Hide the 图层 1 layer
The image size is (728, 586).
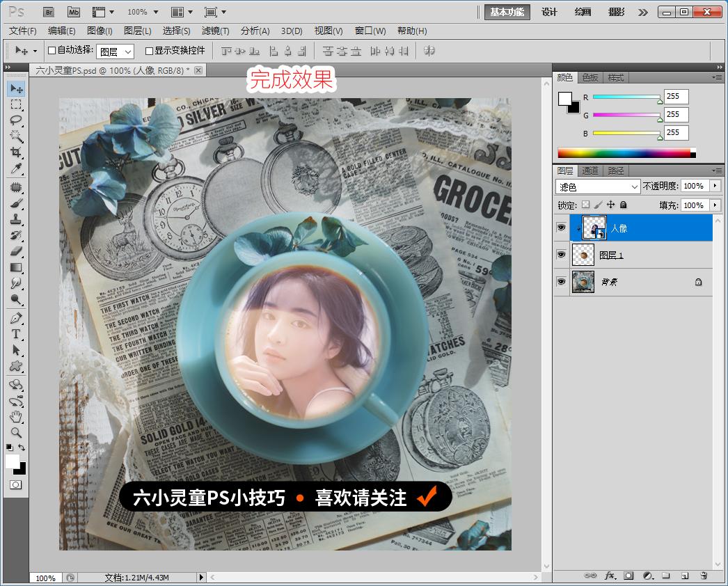[x=561, y=255]
